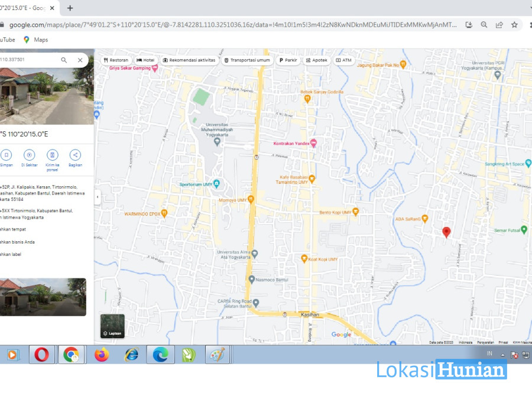The height and width of the screenshot is (399, 532).
Task: Send location to phone (Kirim ke ponsel)
Action: [x=52, y=160]
